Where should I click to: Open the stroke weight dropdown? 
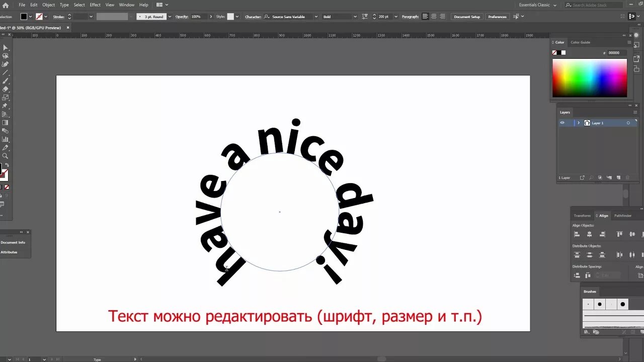[x=91, y=17]
